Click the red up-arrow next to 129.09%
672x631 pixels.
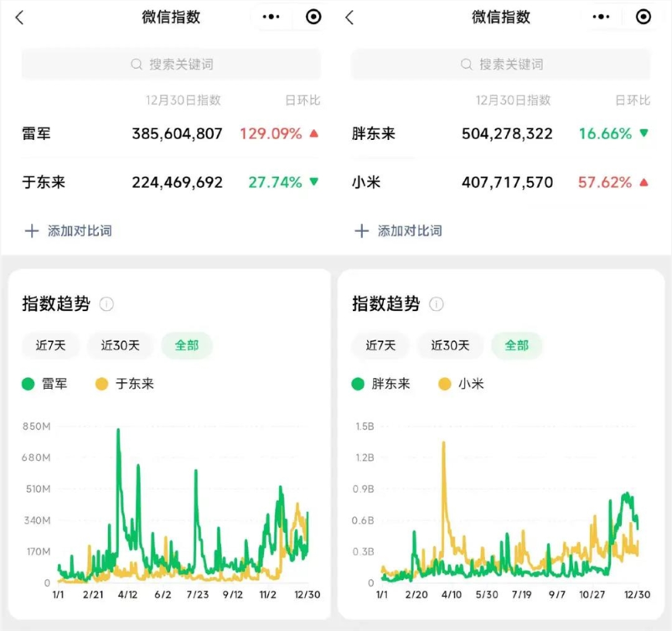click(x=313, y=132)
